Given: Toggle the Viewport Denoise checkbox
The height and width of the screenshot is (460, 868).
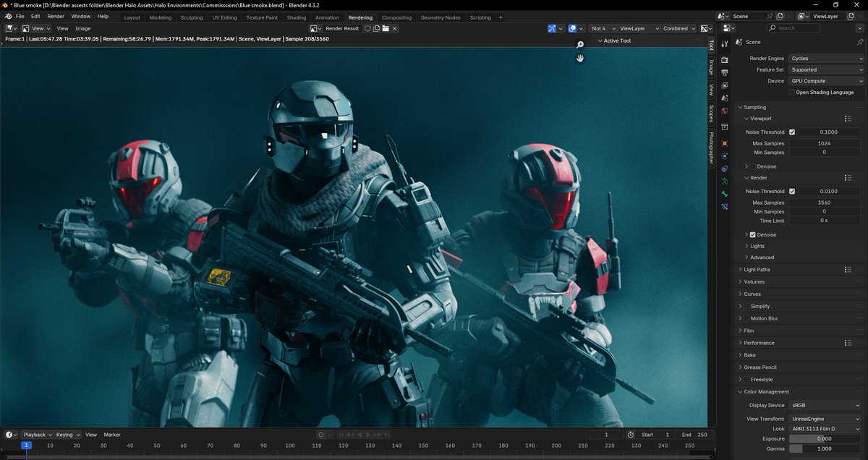Looking at the screenshot, I should pos(752,166).
